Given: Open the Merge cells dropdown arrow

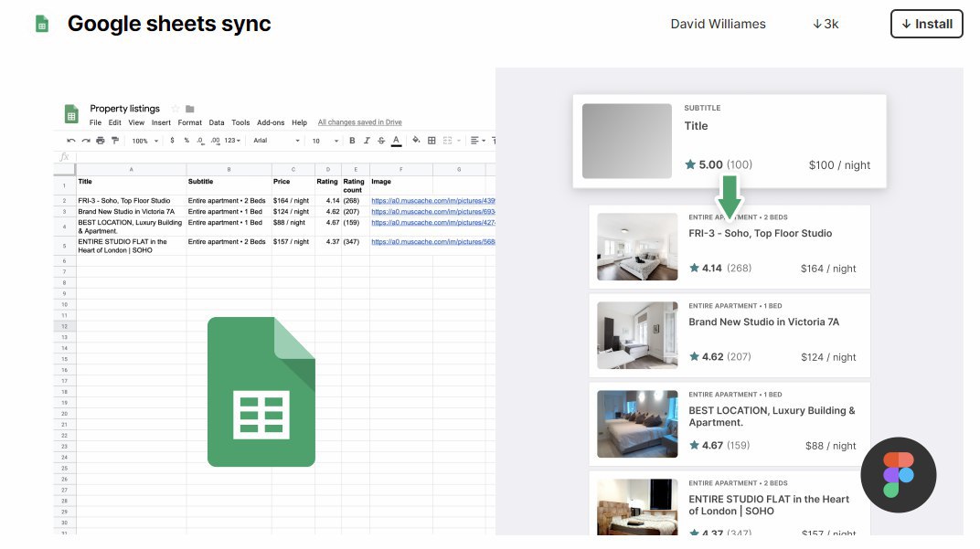Looking at the screenshot, I should tap(459, 141).
